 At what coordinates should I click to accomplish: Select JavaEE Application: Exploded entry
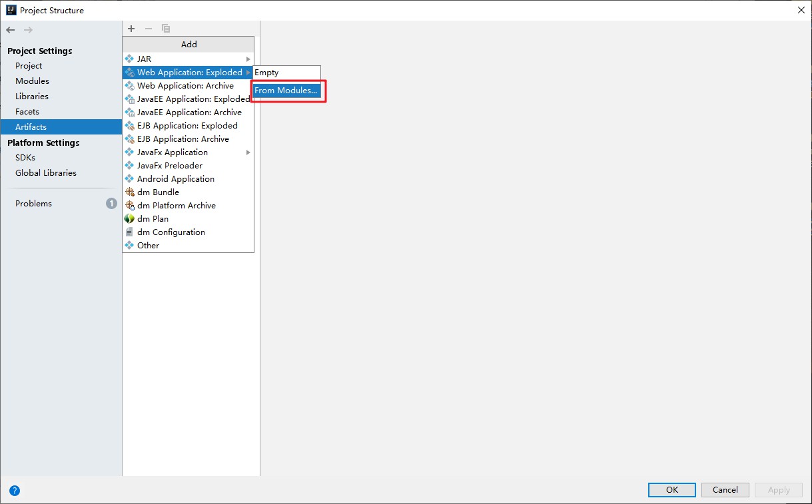click(188, 99)
